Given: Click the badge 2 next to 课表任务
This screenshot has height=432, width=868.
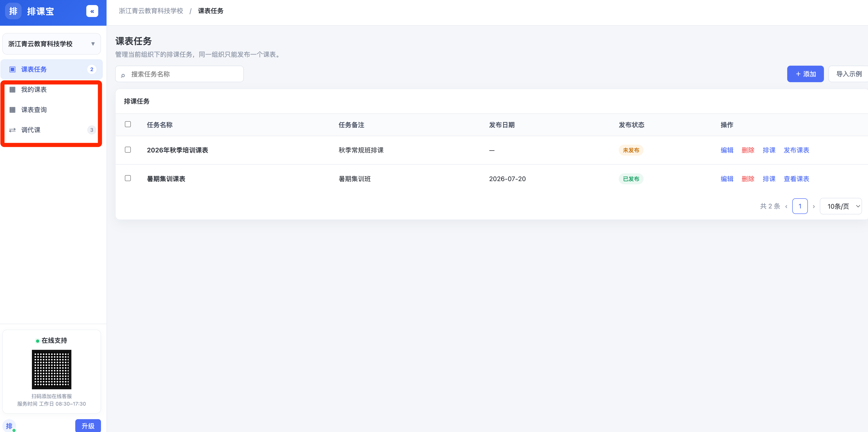Looking at the screenshot, I should [92, 69].
